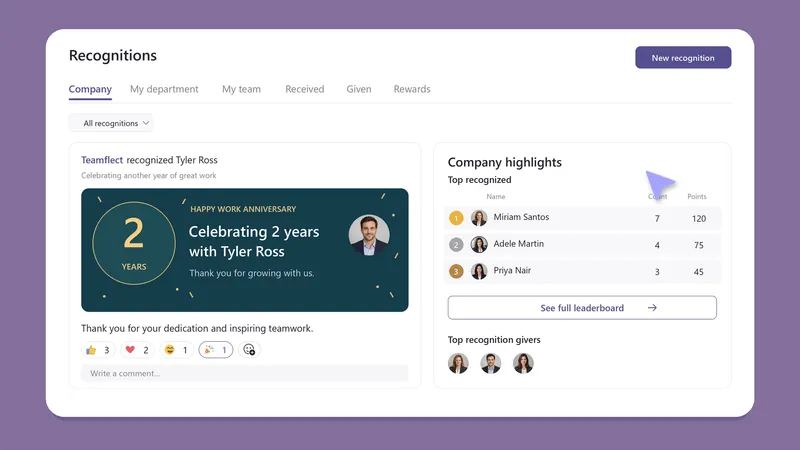Click Miriam Santos's 120 points value
The width and height of the screenshot is (800, 450).
point(698,218)
